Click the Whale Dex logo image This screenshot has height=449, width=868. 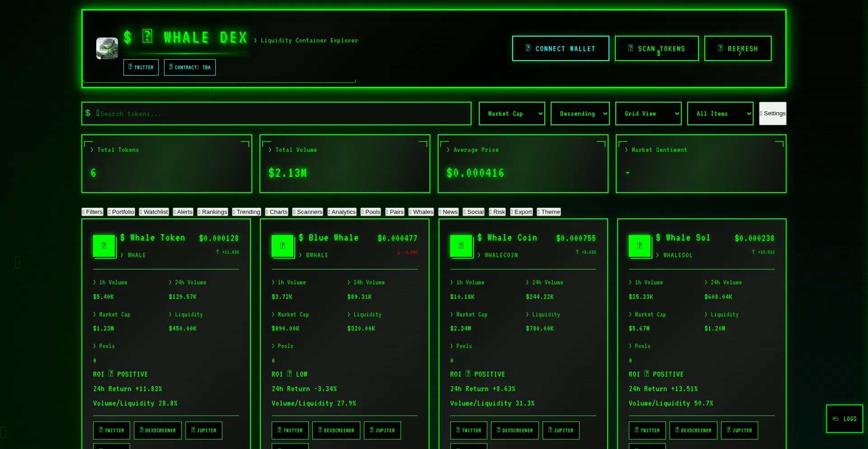click(x=107, y=47)
